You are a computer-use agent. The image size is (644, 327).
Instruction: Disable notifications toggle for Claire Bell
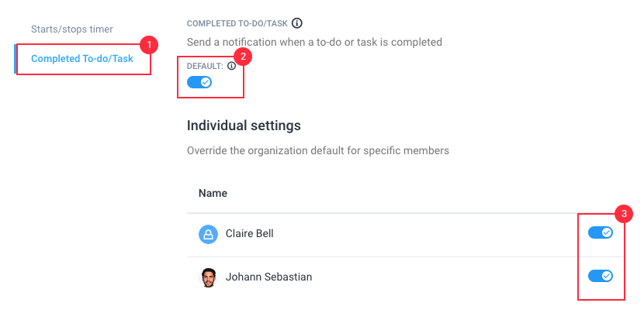[601, 232]
